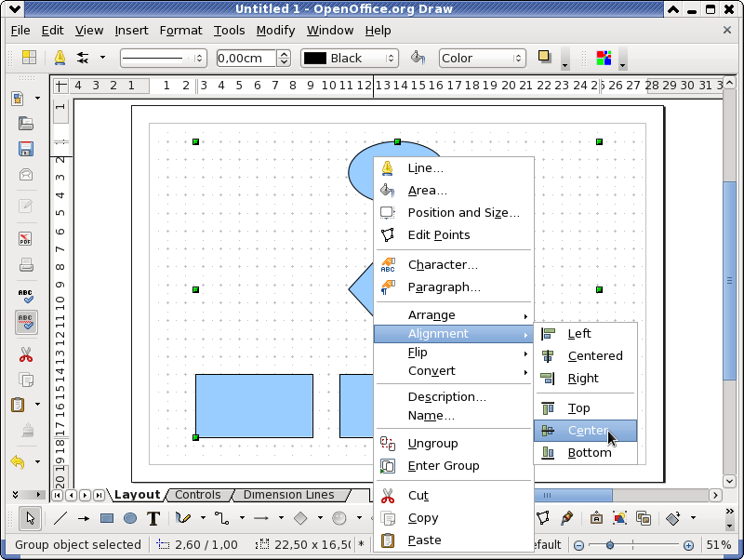This screenshot has width=744, height=560.
Task: Open the Black line color dropdown
Action: (350, 59)
